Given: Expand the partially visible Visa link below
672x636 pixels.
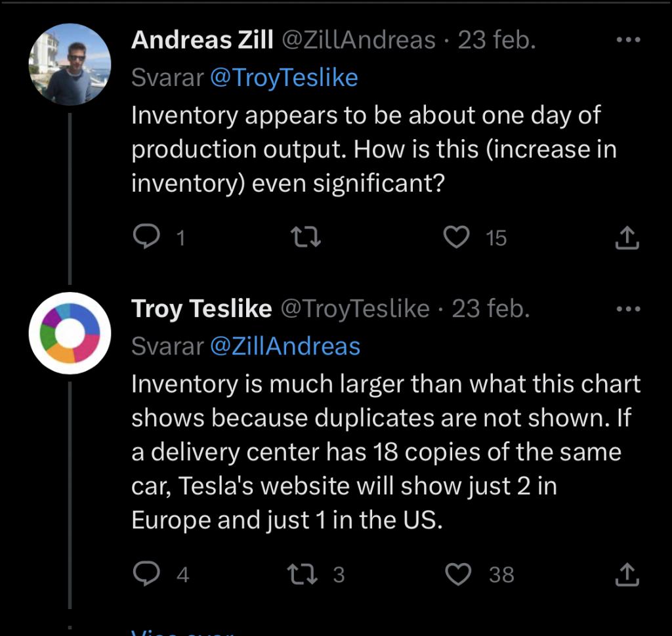Looking at the screenshot, I should (x=182, y=632).
